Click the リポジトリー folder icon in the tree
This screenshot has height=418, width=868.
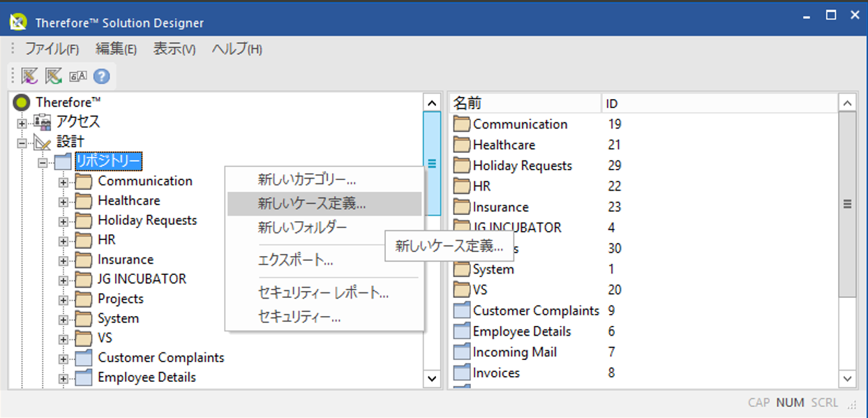[x=63, y=161]
